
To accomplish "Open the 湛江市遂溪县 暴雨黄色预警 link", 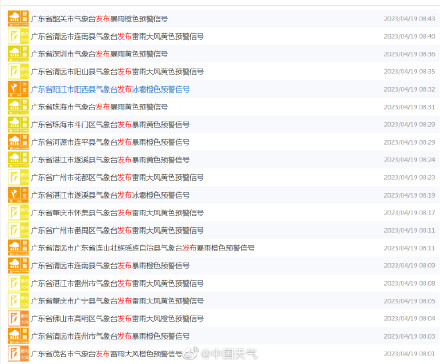I will pos(110,160).
